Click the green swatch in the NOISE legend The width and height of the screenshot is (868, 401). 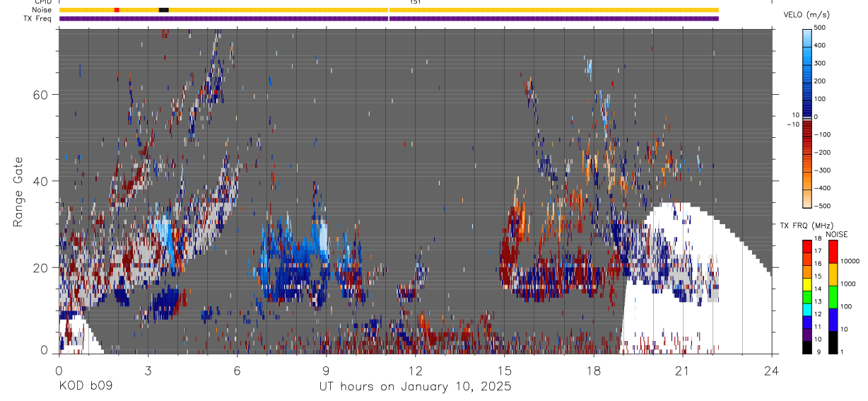tap(833, 297)
